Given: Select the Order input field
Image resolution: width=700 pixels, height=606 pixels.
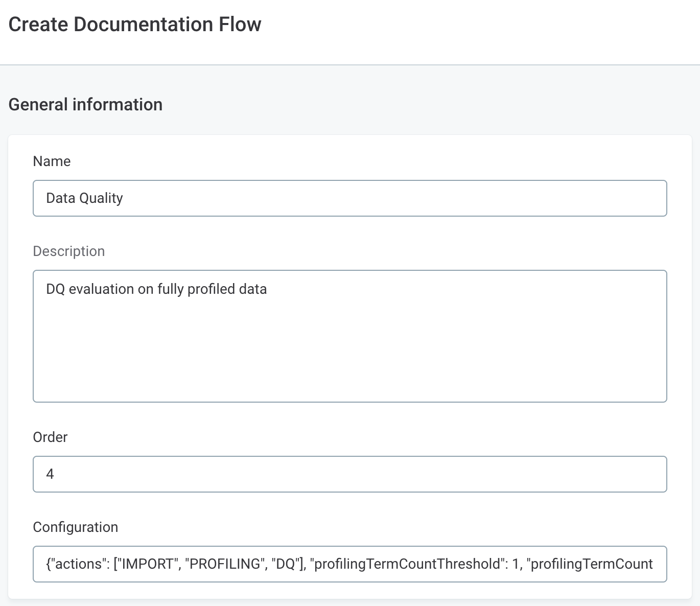Looking at the screenshot, I should pyautogui.click(x=350, y=474).
